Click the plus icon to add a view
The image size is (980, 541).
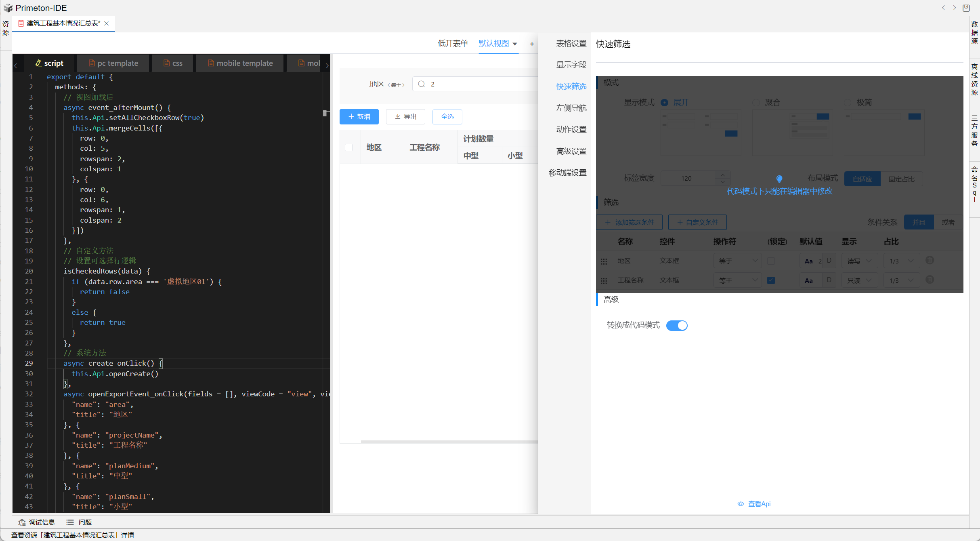532,44
